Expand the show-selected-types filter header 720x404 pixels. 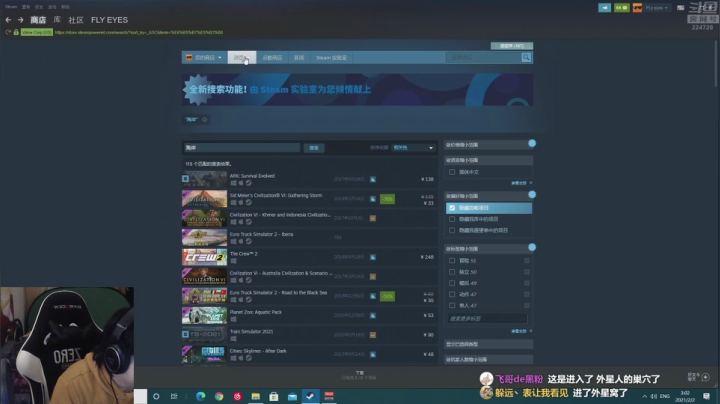(x=489, y=344)
